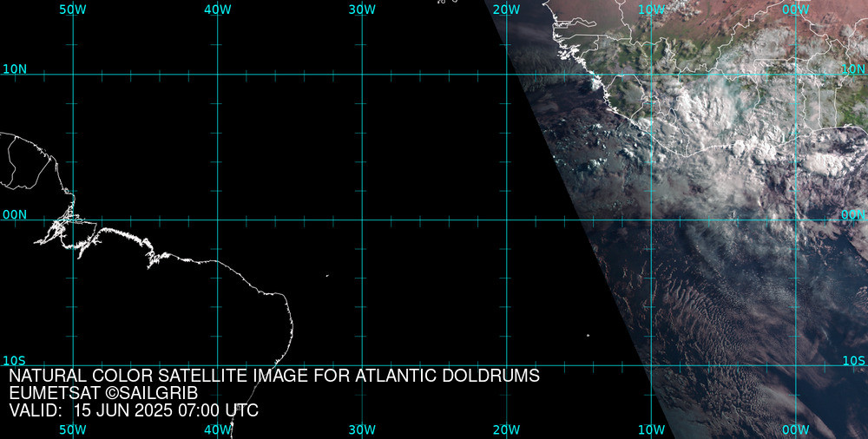Click the bottom 00W longitude label
The width and height of the screenshot is (868, 439).
point(796,430)
